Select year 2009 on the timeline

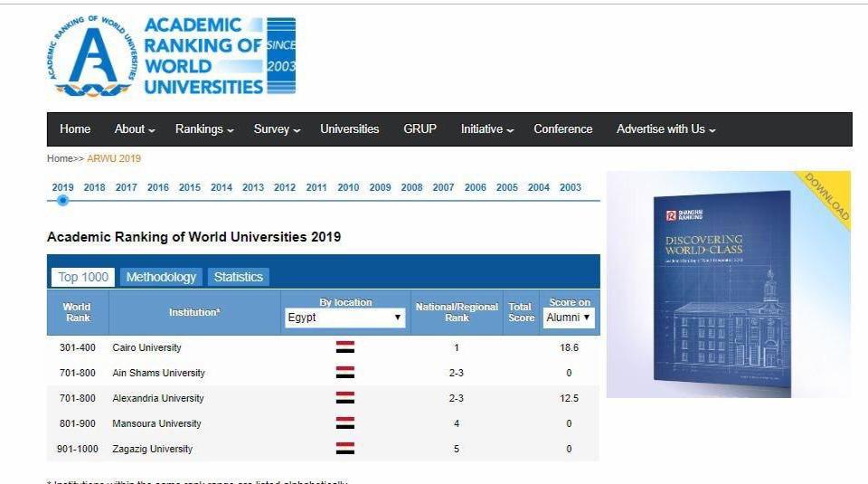380,188
